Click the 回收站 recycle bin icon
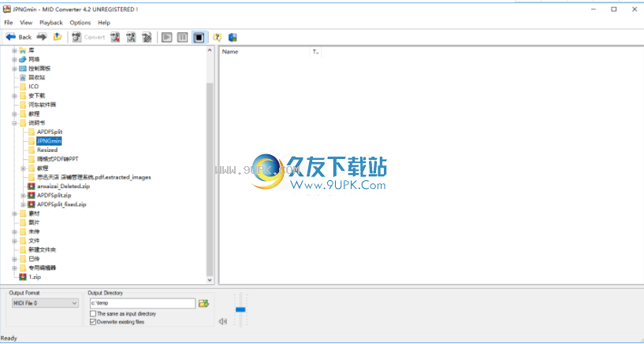Screen dimensions: 644x344 23,77
